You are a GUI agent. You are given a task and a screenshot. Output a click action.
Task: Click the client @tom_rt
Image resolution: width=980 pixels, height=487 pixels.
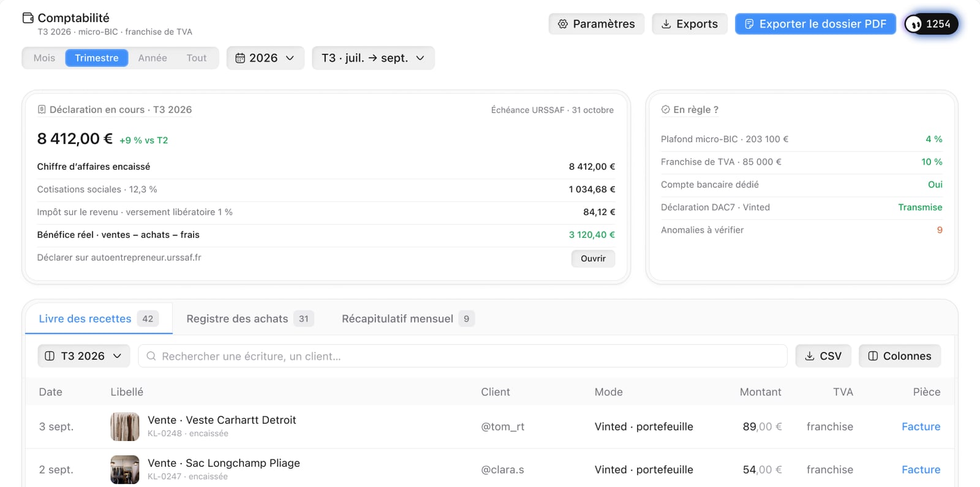click(x=503, y=426)
